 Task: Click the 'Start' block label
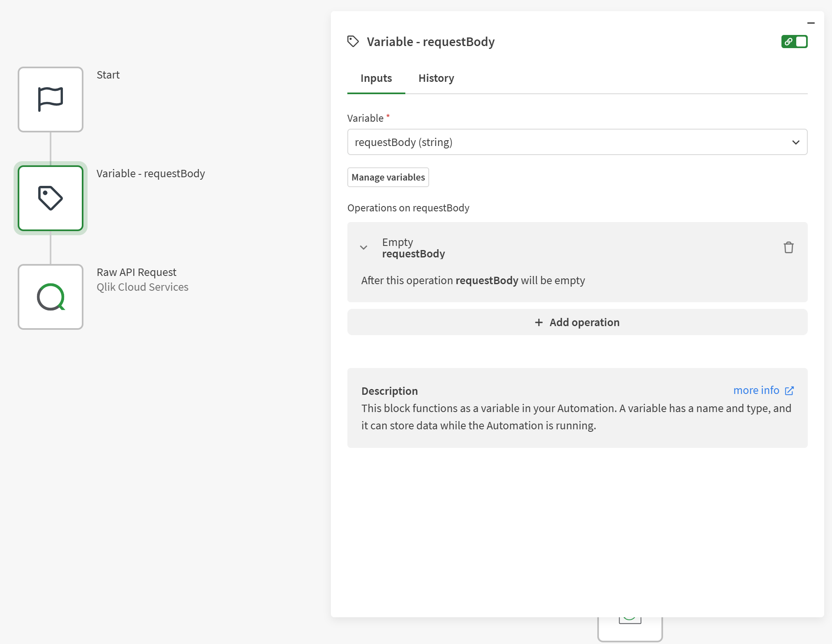coord(108,75)
